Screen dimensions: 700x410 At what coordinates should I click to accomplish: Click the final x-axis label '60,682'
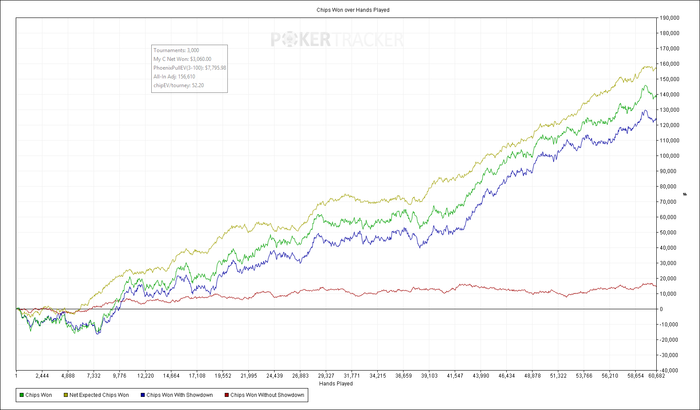(x=657, y=376)
